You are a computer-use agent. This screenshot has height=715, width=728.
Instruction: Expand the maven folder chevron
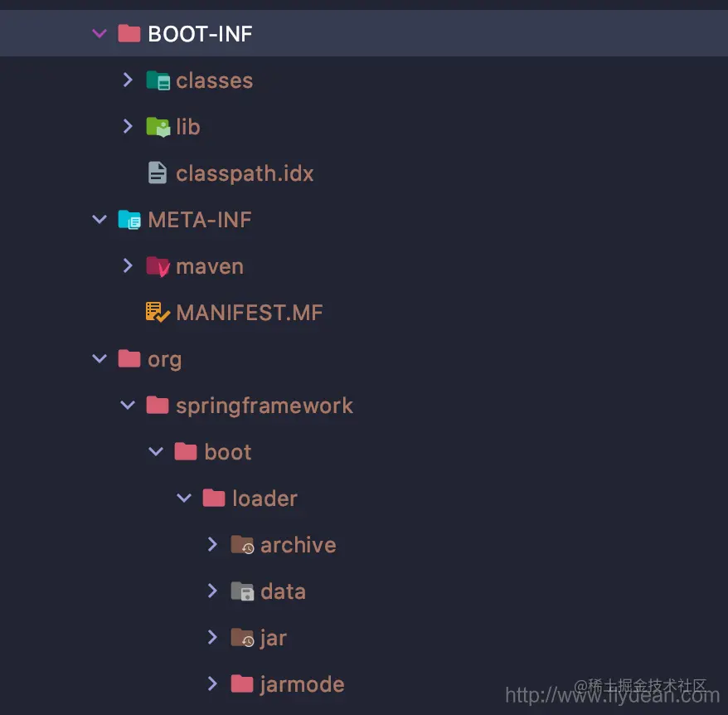tap(128, 265)
